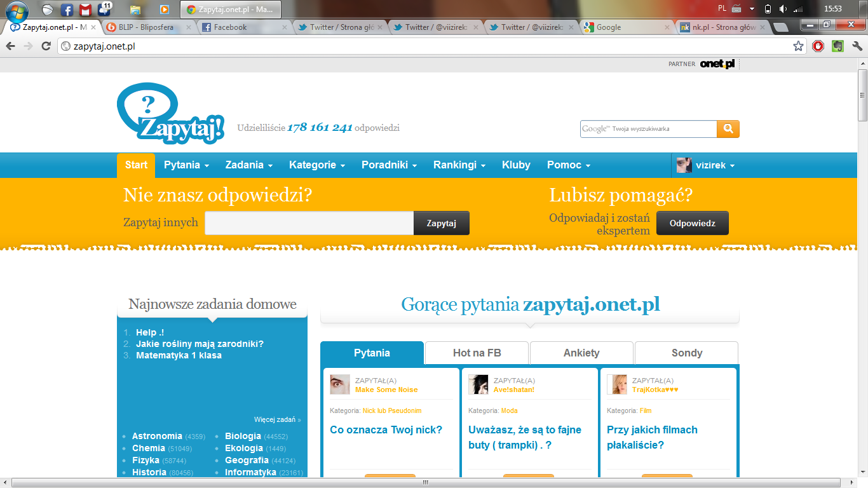Viewport: 868px width, 488px height.
Task: Click the vizirek profile avatar
Action: pos(684,165)
